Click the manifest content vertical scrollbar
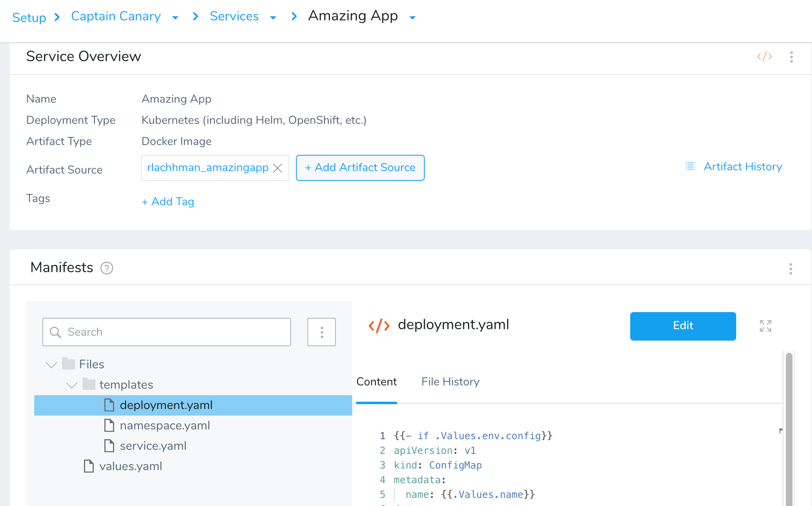812x506 pixels. coord(789,428)
